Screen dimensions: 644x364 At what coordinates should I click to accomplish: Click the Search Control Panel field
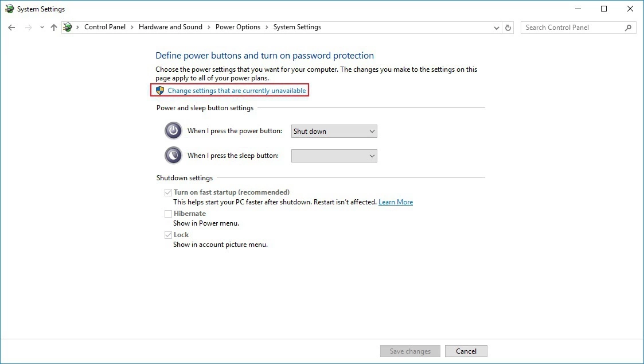[572, 28]
